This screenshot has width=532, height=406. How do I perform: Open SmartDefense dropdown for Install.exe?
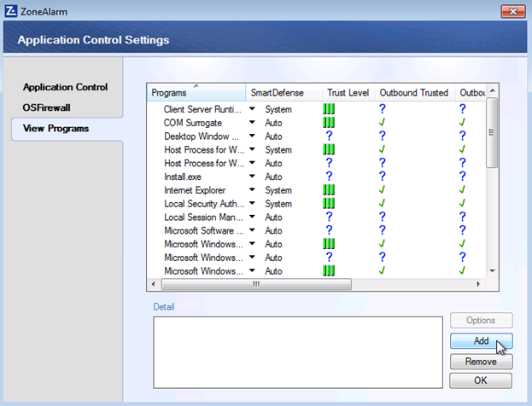(252, 177)
